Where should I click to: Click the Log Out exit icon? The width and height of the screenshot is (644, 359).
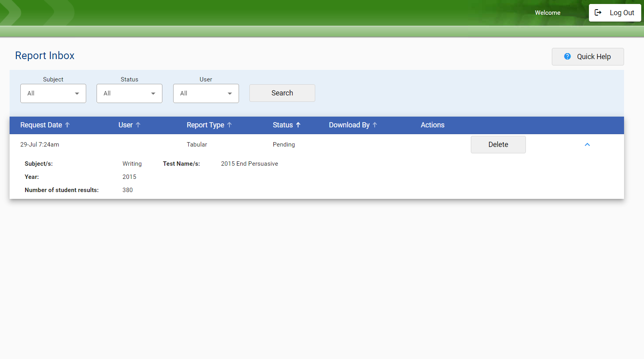pos(598,12)
